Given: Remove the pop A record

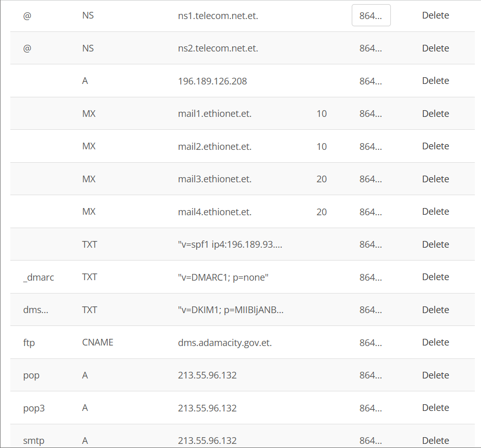Looking at the screenshot, I should (x=435, y=375).
